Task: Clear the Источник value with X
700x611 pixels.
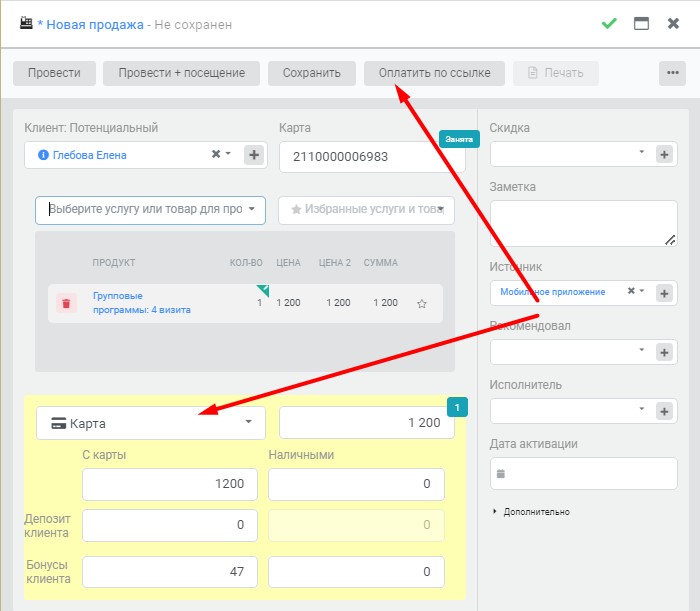Action: click(631, 291)
